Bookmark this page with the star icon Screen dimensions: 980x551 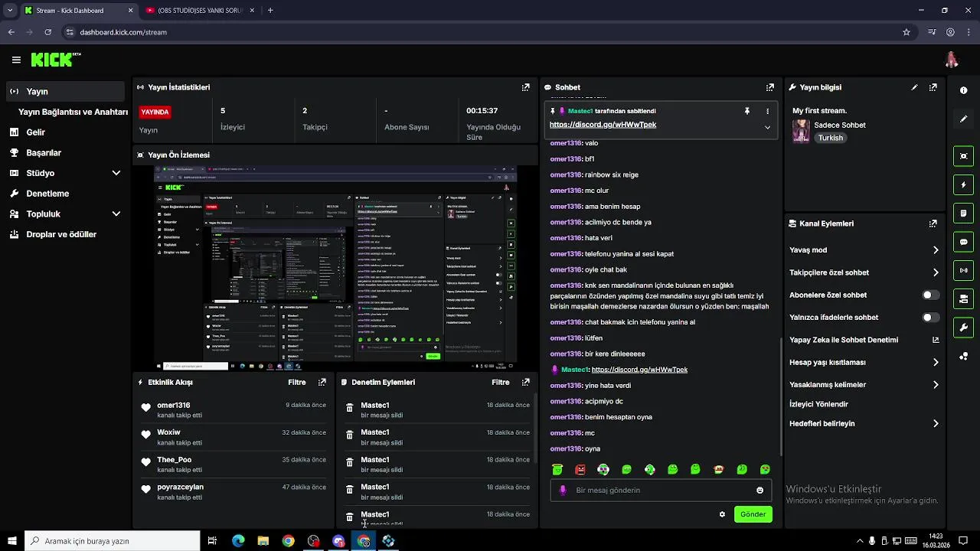[906, 32]
